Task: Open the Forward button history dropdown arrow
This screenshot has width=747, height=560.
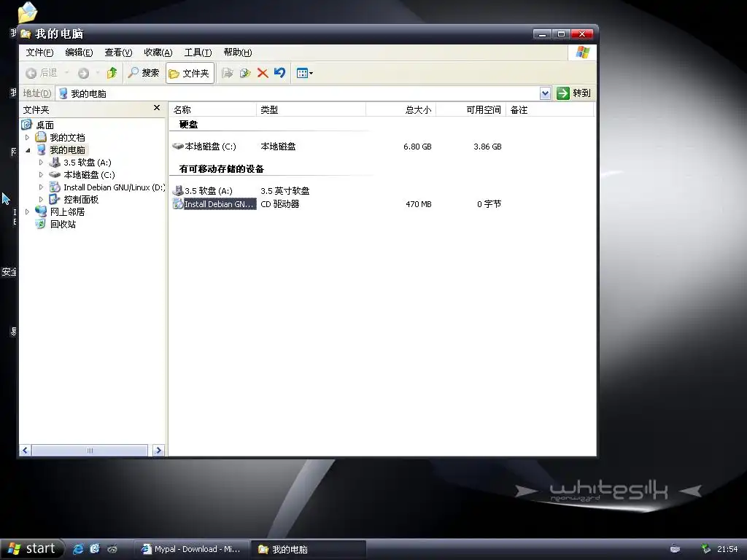Action: click(x=97, y=73)
